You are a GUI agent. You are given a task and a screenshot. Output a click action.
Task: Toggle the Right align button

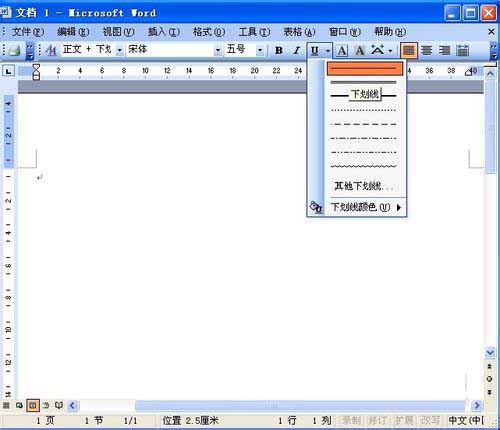[444, 50]
